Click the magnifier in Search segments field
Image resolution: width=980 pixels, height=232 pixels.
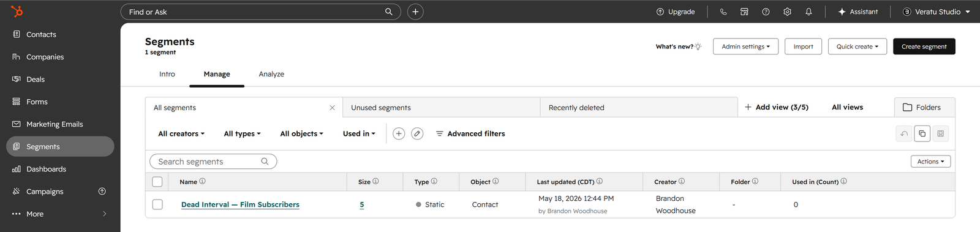265,162
